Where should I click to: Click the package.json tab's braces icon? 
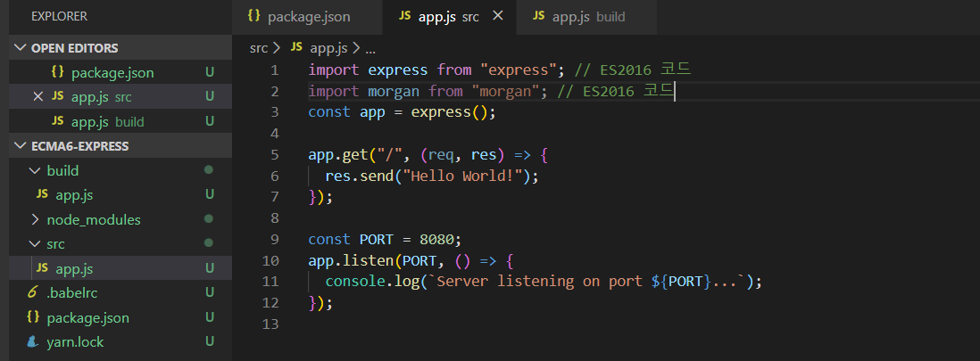253,16
